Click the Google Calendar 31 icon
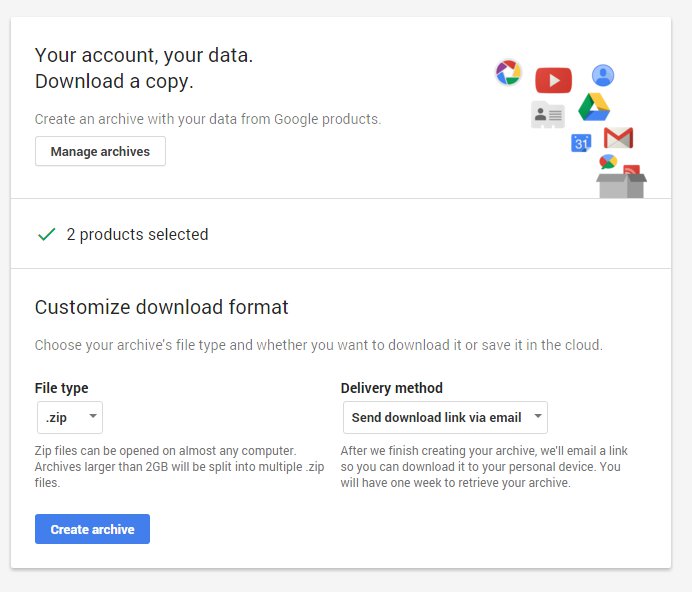Image resolution: width=692 pixels, height=592 pixels. [581, 143]
